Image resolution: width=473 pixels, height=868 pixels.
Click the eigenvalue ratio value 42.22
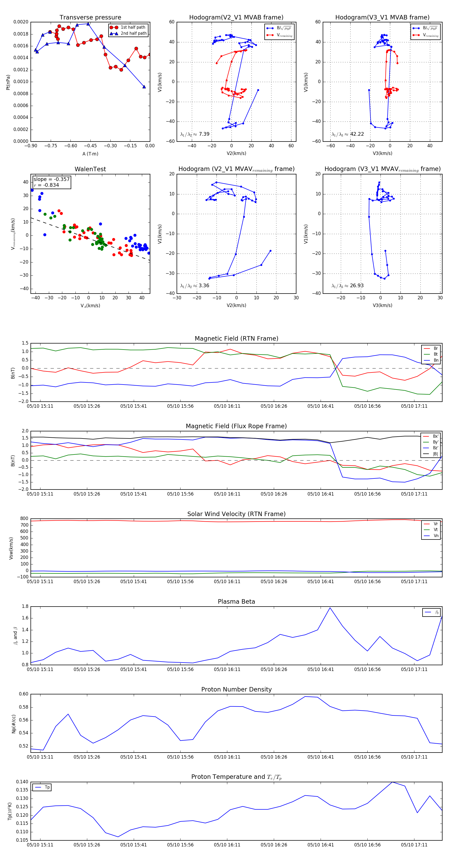357,134
